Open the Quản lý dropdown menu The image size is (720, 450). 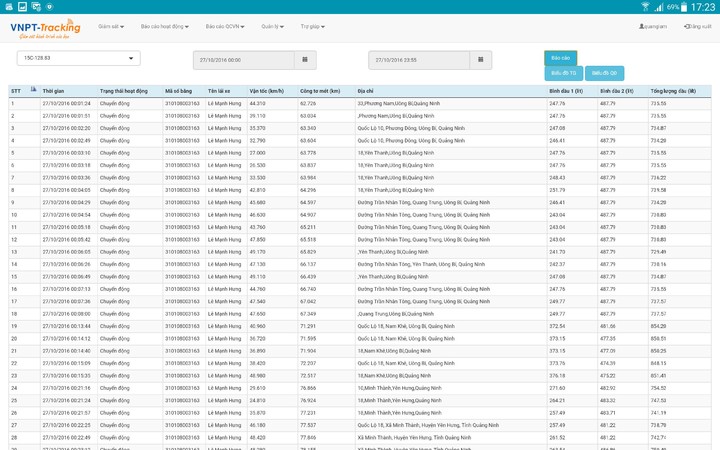272,27
